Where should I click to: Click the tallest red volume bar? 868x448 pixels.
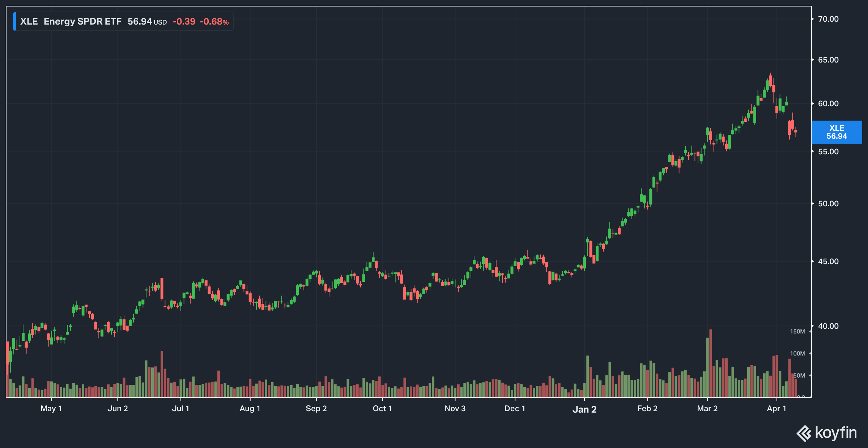coord(710,363)
